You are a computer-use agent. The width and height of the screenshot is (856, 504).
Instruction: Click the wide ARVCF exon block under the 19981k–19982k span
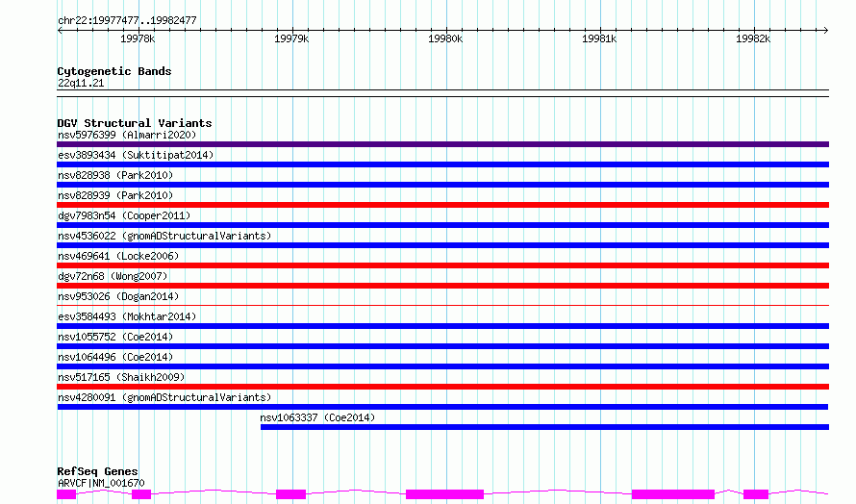(x=673, y=494)
